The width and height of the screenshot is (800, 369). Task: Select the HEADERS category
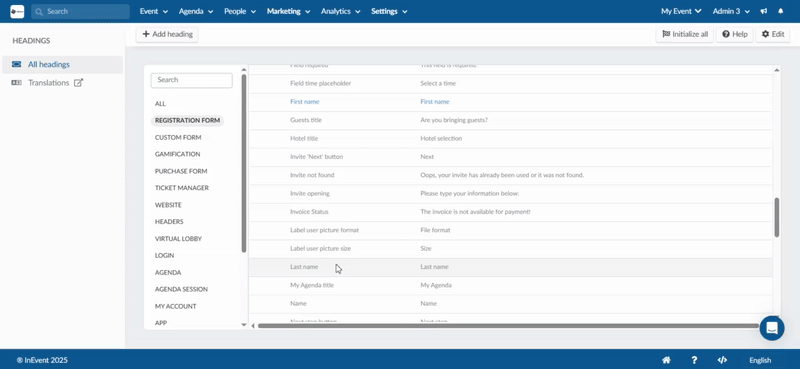(169, 222)
